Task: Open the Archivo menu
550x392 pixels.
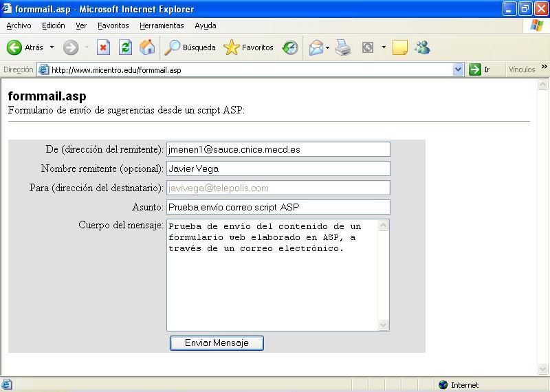Action: pyautogui.click(x=19, y=25)
